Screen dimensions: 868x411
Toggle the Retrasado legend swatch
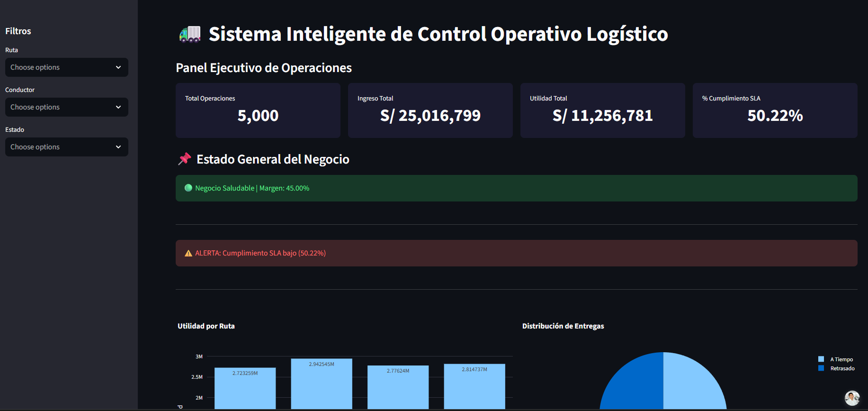[821, 368]
